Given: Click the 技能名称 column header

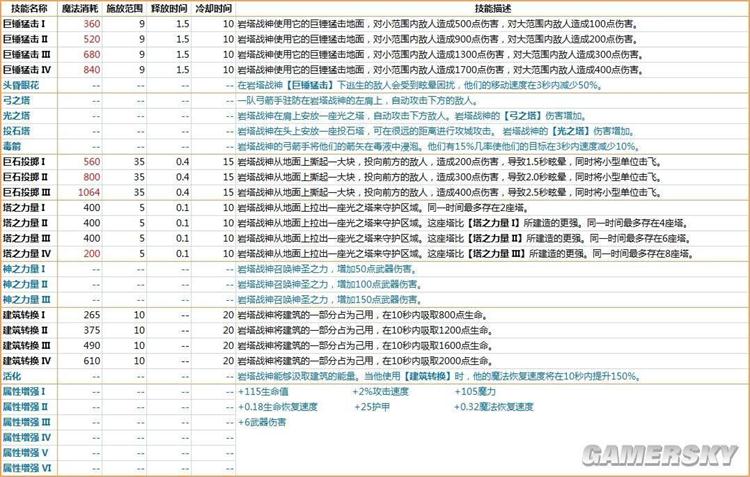Looking at the screenshot, I should [x=26, y=7].
